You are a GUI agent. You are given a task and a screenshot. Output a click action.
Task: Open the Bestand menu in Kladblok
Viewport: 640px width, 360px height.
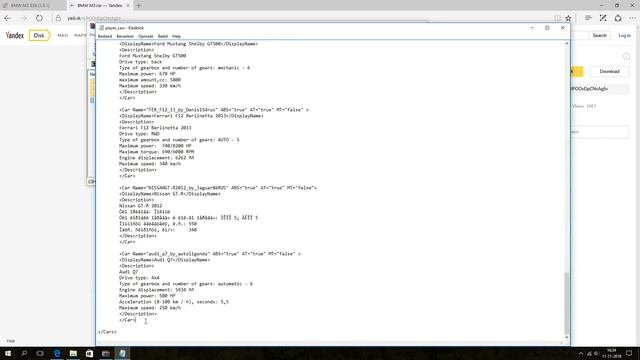click(105, 36)
